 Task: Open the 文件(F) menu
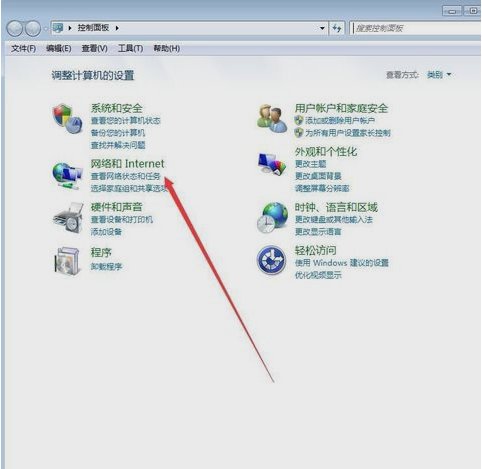click(x=23, y=49)
